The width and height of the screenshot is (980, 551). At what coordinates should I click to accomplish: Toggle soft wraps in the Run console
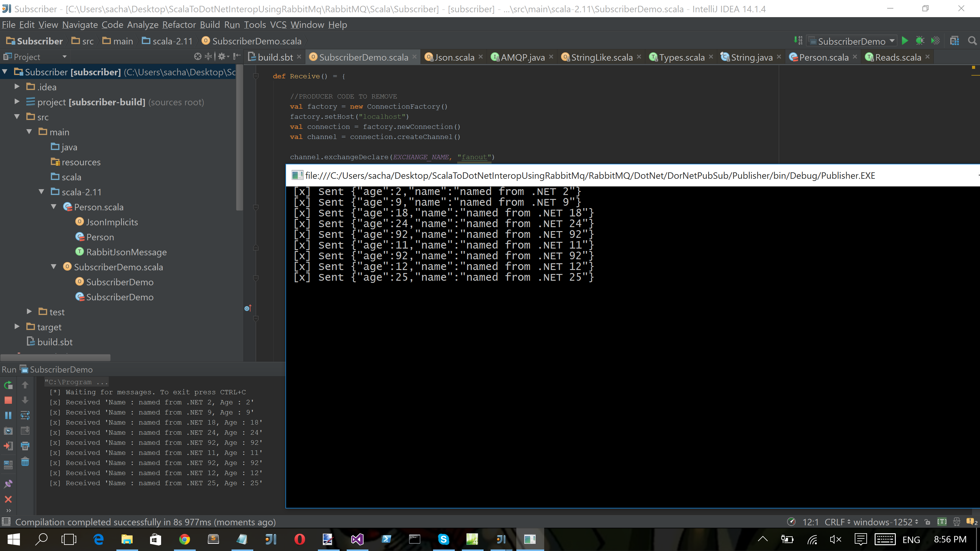(x=25, y=415)
